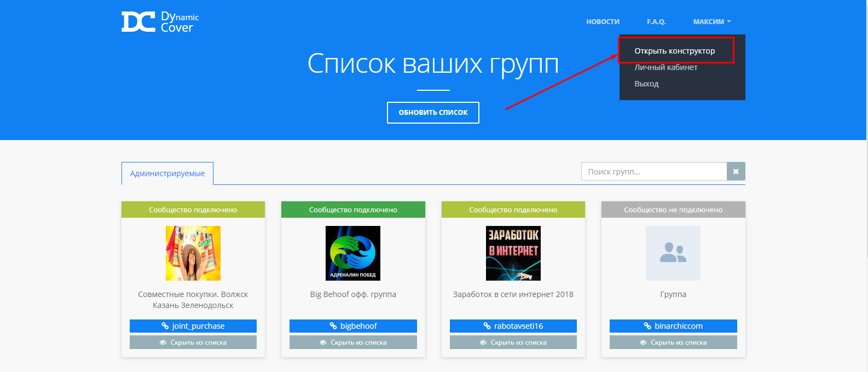Click link icon beside joint_purchase
868x372 pixels.
pos(165,326)
